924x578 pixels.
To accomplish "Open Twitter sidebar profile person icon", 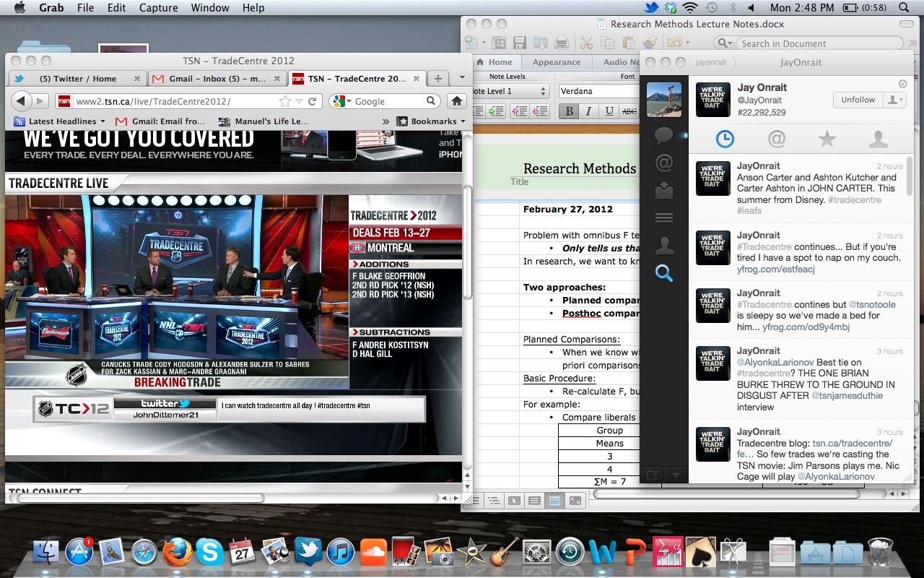I will [x=663, y=246].
